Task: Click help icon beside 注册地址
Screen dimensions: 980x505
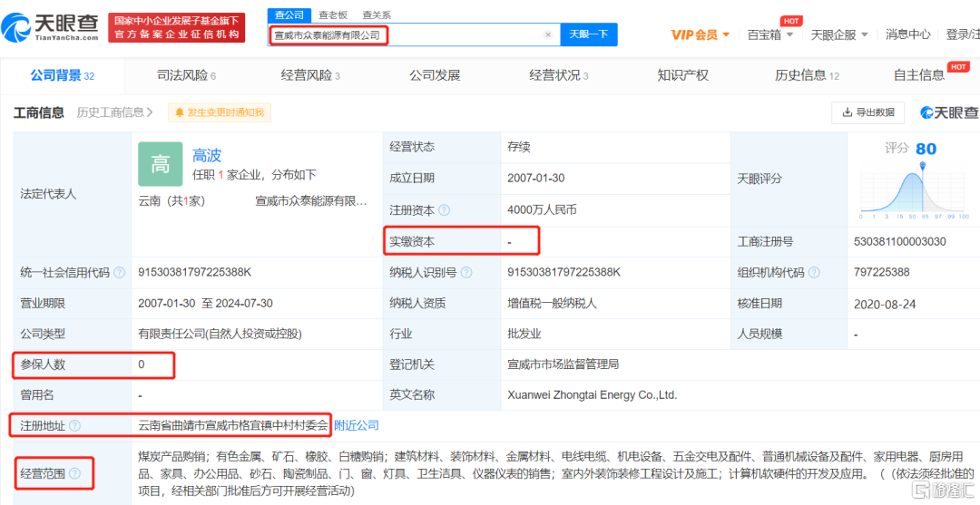Action: pyautogui.click(x=74, y=426)
